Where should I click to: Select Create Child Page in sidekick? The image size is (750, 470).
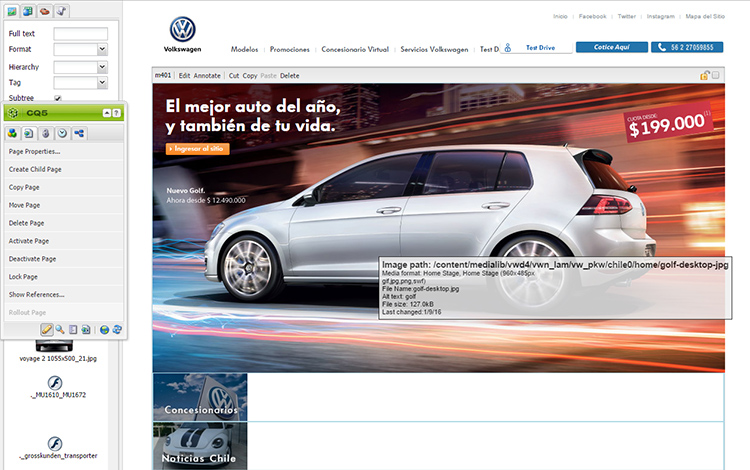click(x=35, y=169)
